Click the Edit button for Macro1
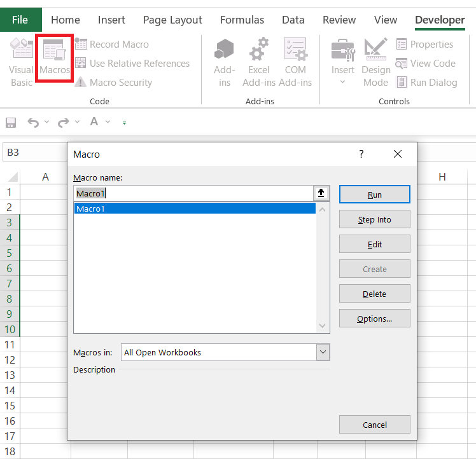476x459 pixels. click(374, 244)
